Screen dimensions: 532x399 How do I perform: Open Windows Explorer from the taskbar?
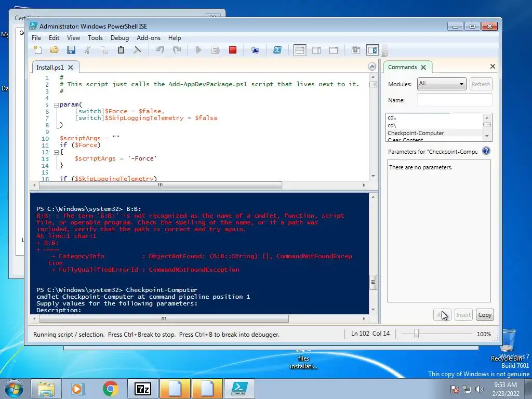pyautogui.click(x=46, y=389)
